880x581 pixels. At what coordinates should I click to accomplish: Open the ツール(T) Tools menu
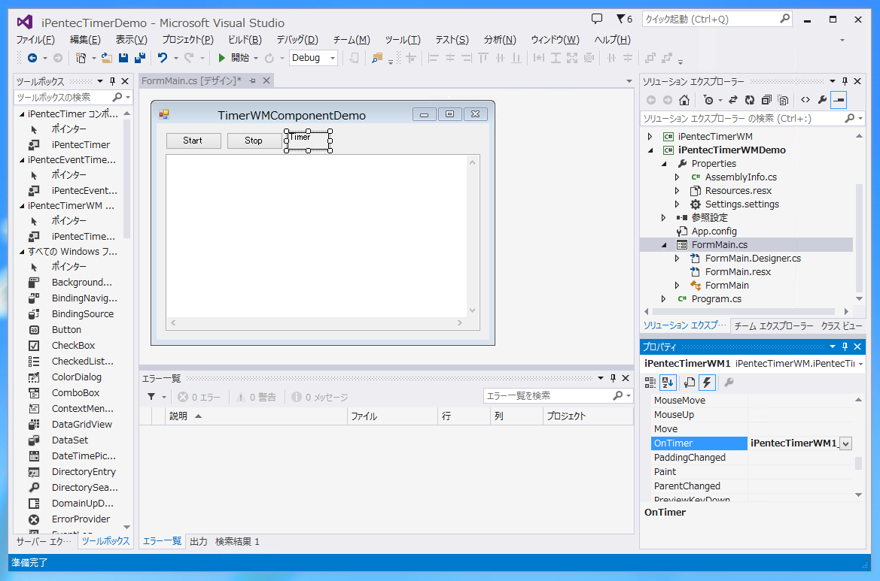[x=402, y=40]
